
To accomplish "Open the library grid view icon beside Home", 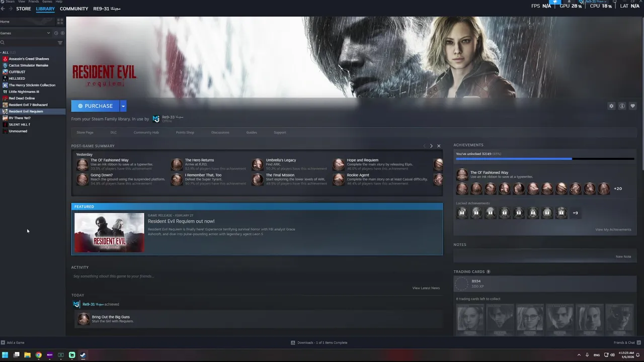I will [60, 22].
